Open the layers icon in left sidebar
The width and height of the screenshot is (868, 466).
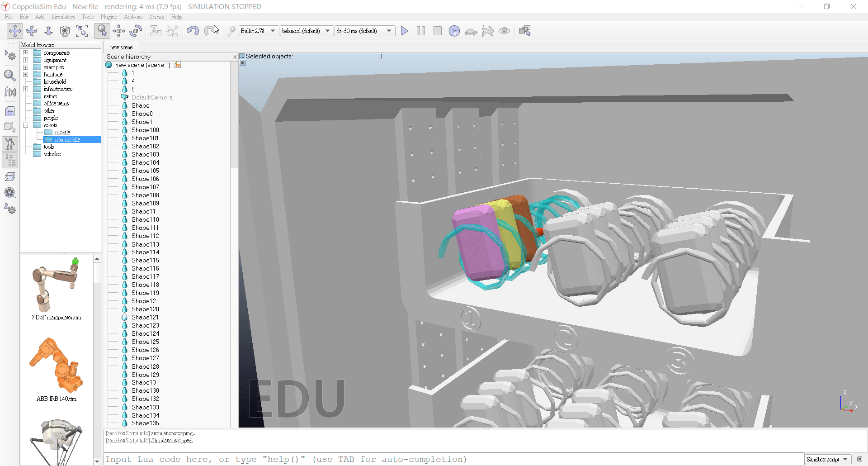point(10,176)
